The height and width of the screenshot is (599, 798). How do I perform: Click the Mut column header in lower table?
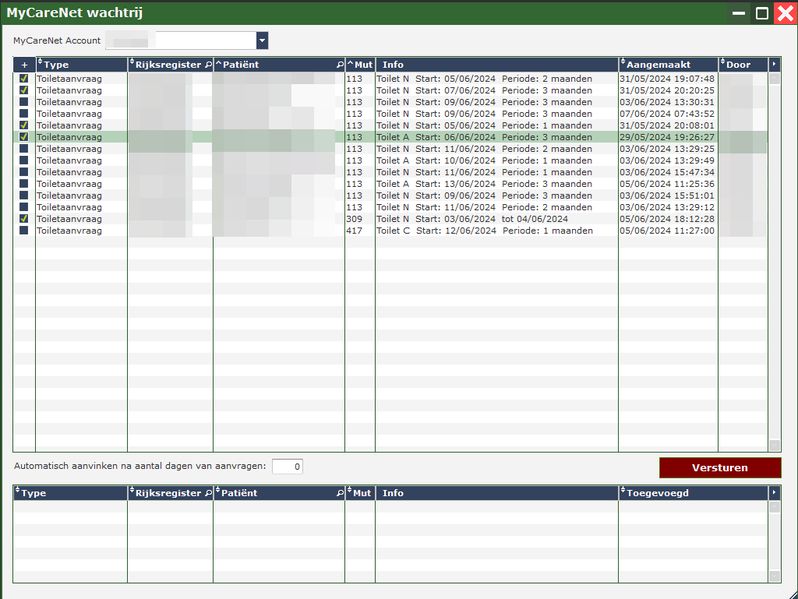(x=360, y=493)
